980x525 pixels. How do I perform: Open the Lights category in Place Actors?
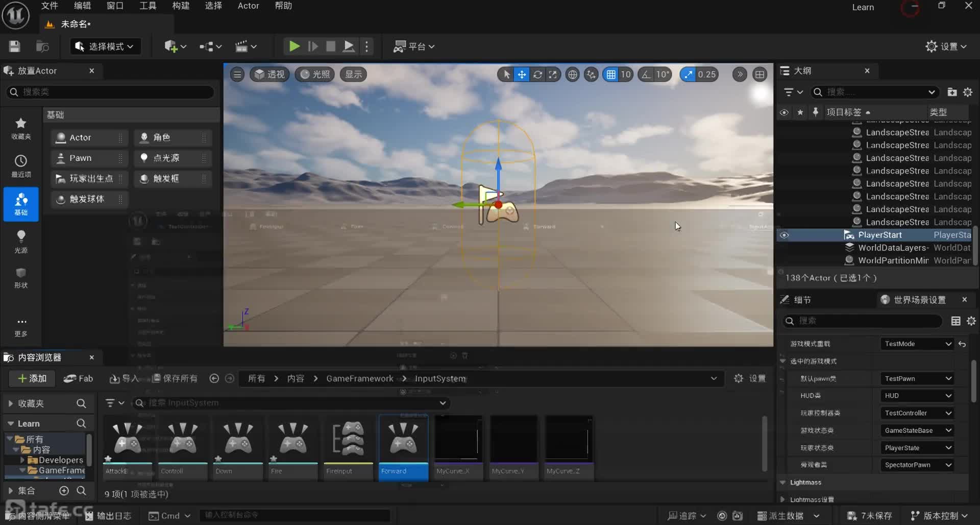(21, 241)
